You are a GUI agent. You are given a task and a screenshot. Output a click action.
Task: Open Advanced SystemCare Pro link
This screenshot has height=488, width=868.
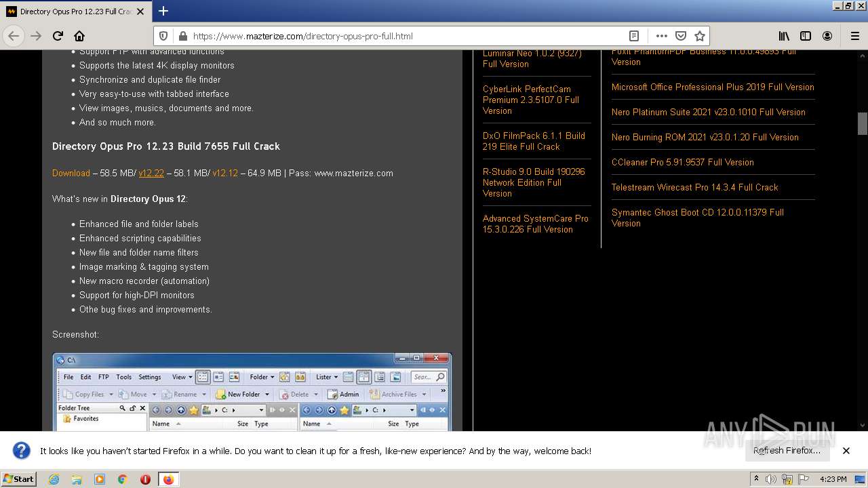[536, 224]
